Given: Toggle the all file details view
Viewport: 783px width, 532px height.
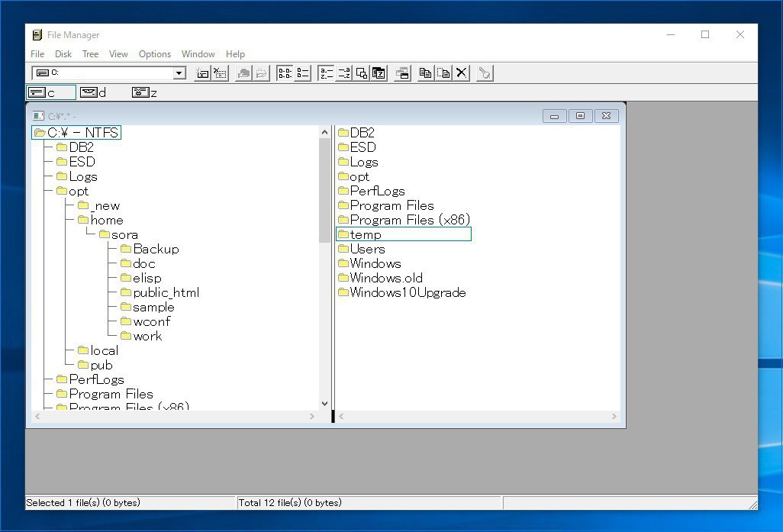Looking at the screenshot, I should [x=302, y=73].
